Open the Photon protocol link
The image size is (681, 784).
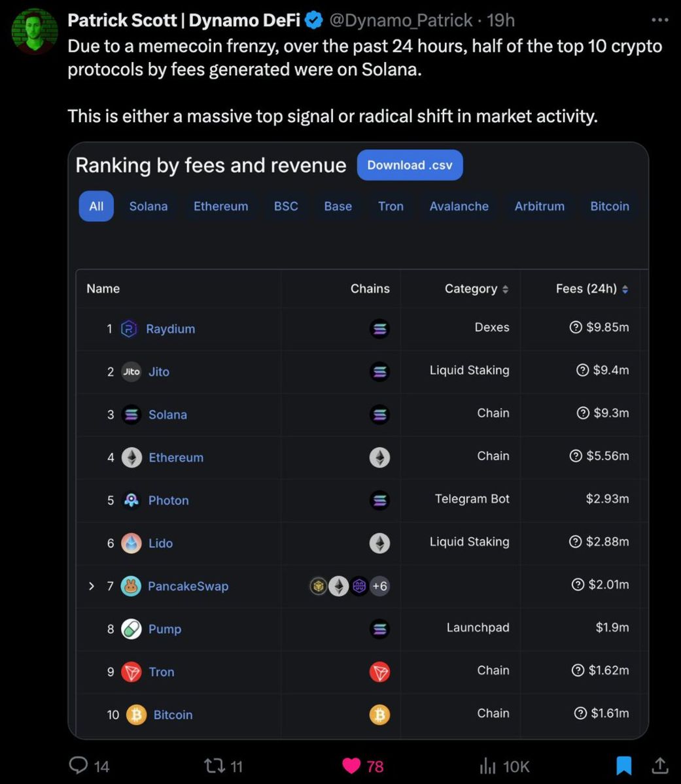click(168, 500)
